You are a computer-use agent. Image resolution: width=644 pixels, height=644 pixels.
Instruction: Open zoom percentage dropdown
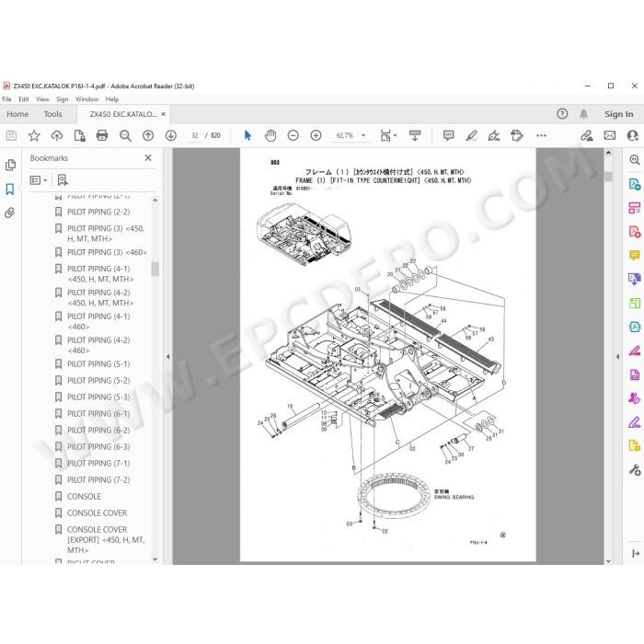[363, 135]
